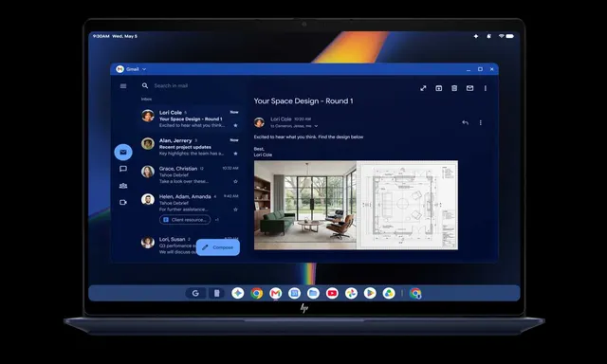Click the date Wed, May 5
The image size is (607, 364).
coord(124,36)
